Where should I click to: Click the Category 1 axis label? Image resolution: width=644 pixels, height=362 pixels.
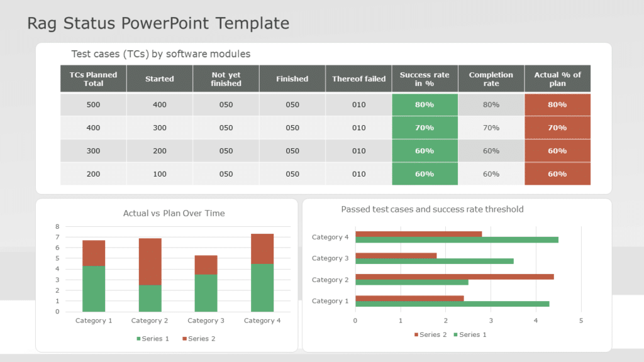[x=94, y=321]
